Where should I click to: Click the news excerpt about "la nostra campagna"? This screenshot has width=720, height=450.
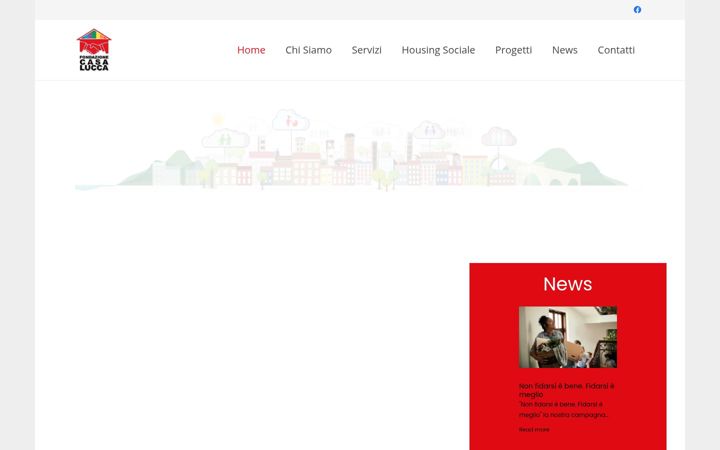(563, 410)
